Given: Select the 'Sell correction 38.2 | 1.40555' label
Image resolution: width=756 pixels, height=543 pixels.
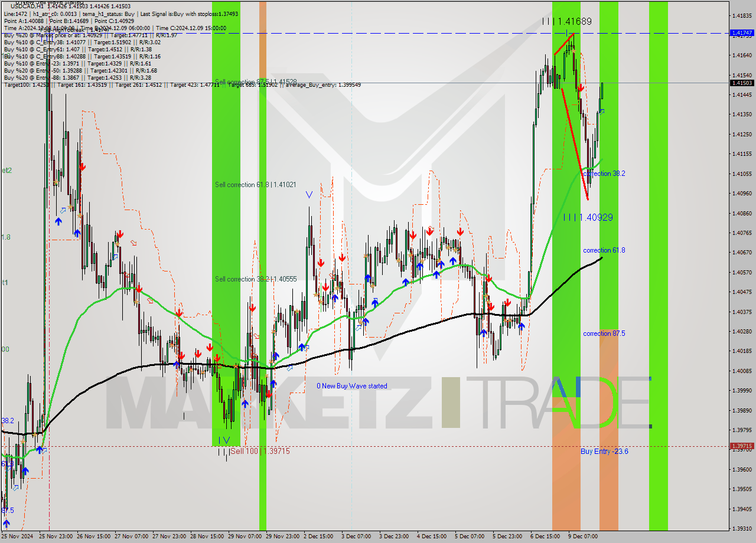Looking at the screenshot, I should click(x=256, y=279).
